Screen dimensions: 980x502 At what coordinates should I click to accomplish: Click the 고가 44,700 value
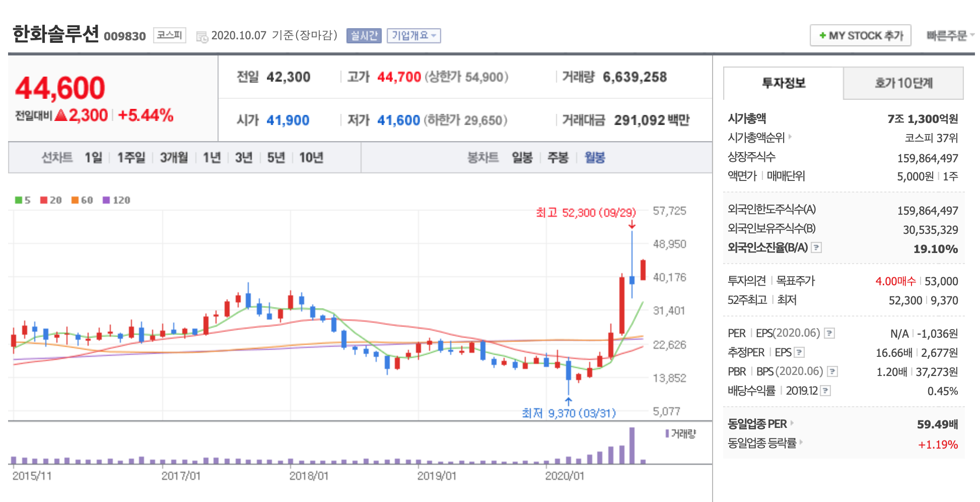coord(399,77)
